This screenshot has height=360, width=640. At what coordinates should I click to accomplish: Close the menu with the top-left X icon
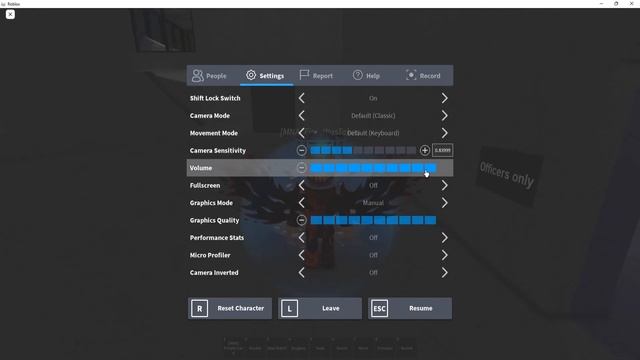(10, 14)
